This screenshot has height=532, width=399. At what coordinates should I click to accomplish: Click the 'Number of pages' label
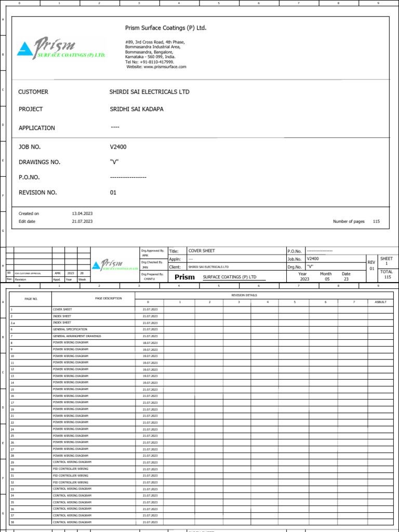tap(349, 221)
